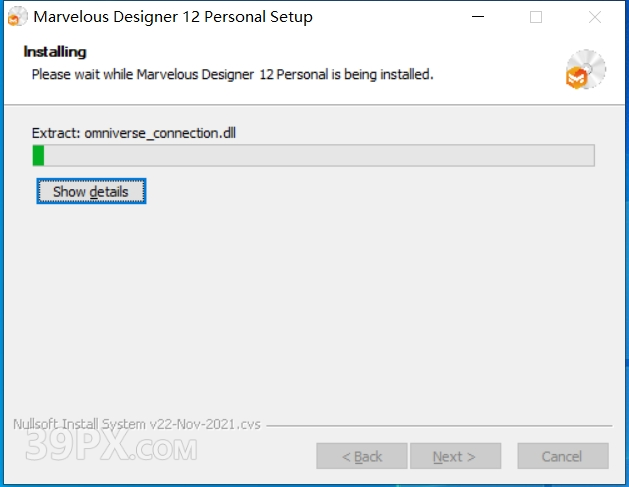629x487 pixels.
Task: Click the Extract: omniverse_connection.dll status text
Action: 134,133
